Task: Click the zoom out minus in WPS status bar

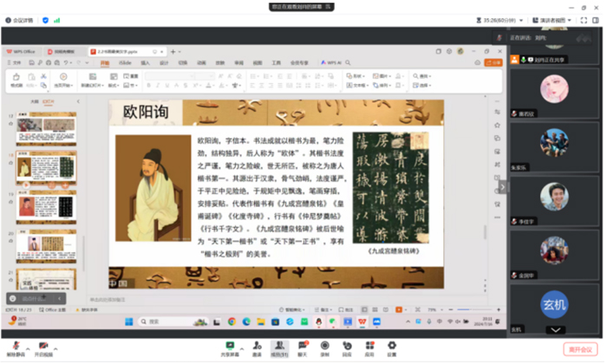Action: coord(451,310)
